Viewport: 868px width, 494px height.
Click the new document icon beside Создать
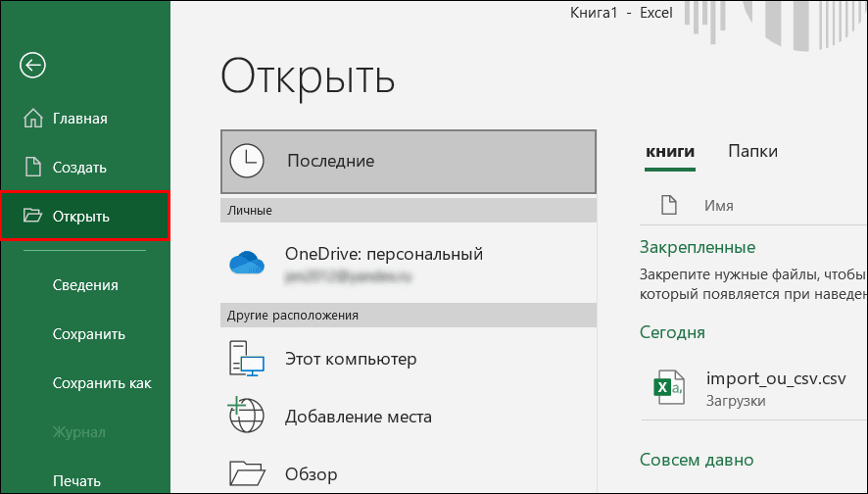click(x=33, y=168)
